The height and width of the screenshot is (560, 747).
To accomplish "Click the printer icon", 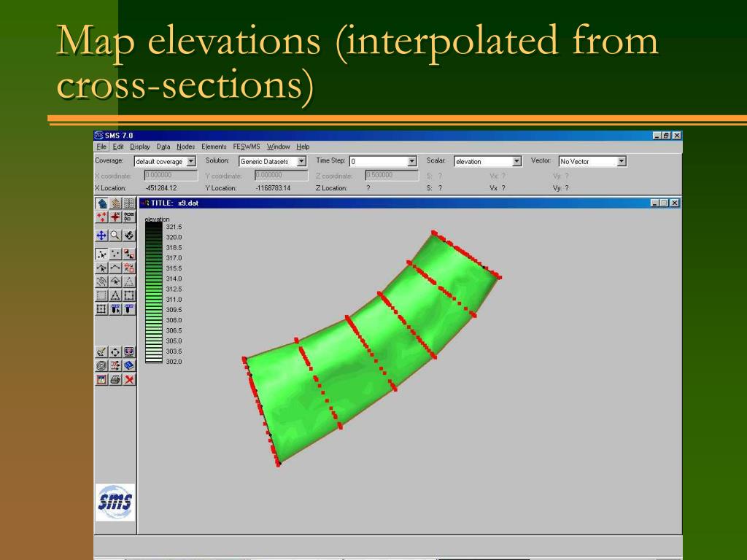I will [x=115, y=379].
